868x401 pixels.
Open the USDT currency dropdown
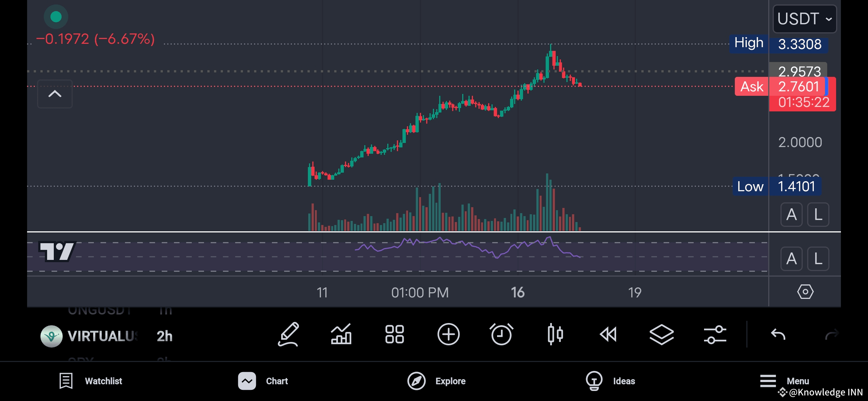click(x=805, y=19)
